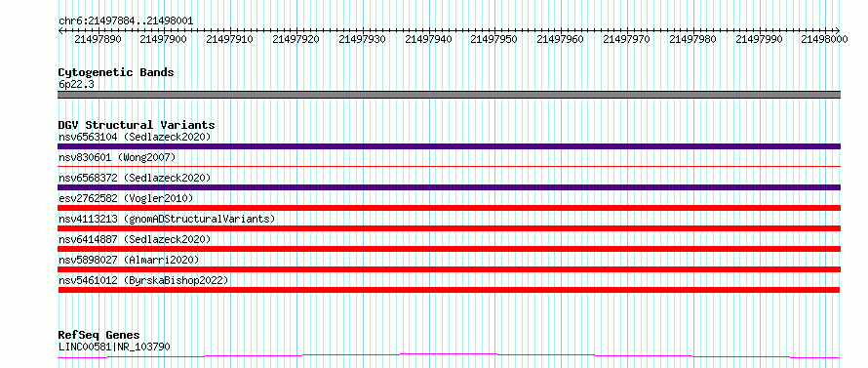Image resolution: width=868 pixels, height=368 pixels.
Task: Click the right arrow of the coordinate ruler
Action: point(838,30)
